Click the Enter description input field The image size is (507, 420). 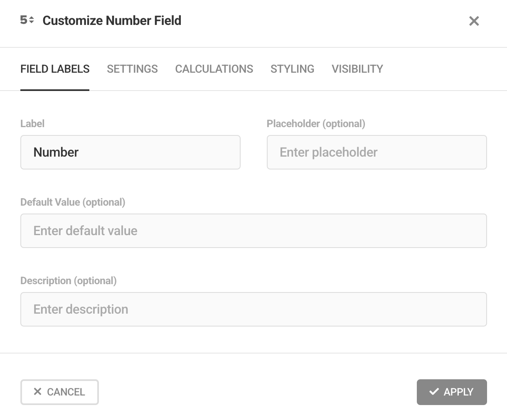(253, 309)
